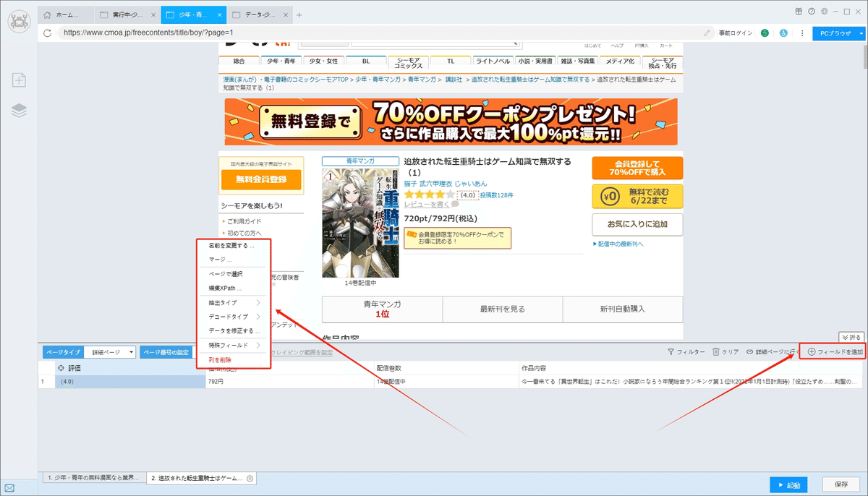868x496 pixels.
Task: Choose 名前を変更する in context menu
Action: (x=234, y=245)
